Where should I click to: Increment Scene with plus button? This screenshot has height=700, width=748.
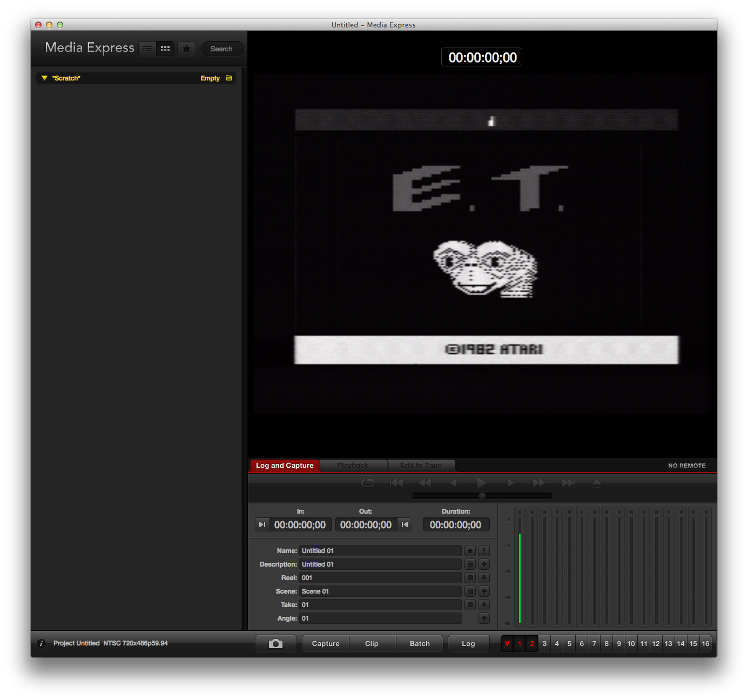click(484, 591)
